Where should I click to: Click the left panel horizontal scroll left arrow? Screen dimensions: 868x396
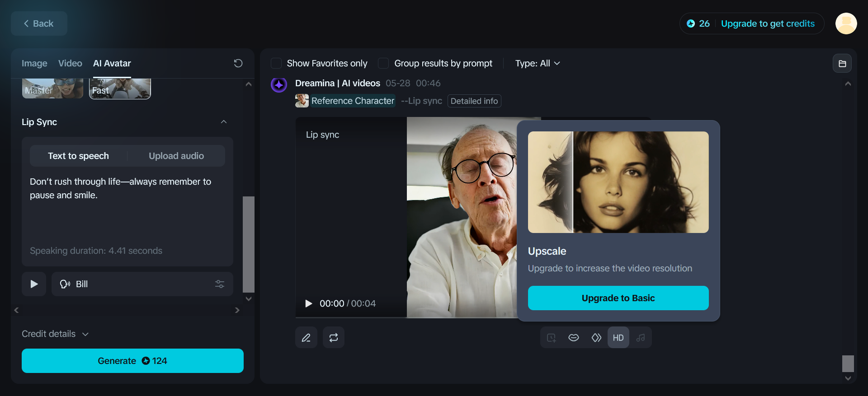(x=17, y=310)
